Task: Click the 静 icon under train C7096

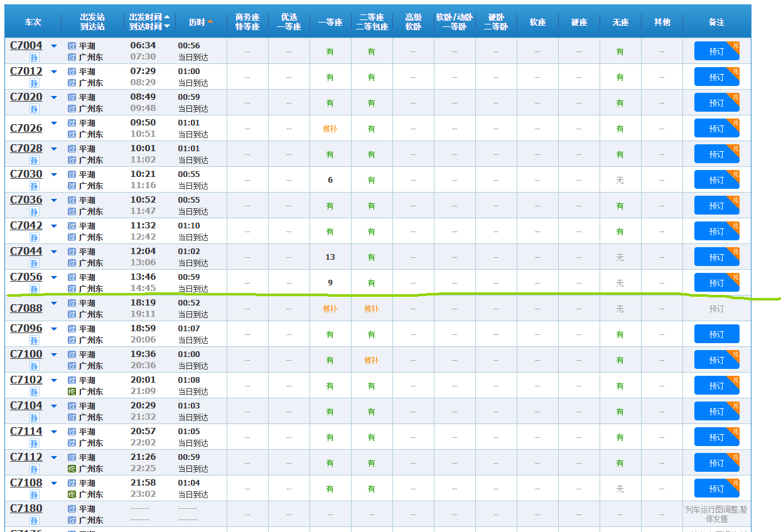Action: tap(34, 341)
